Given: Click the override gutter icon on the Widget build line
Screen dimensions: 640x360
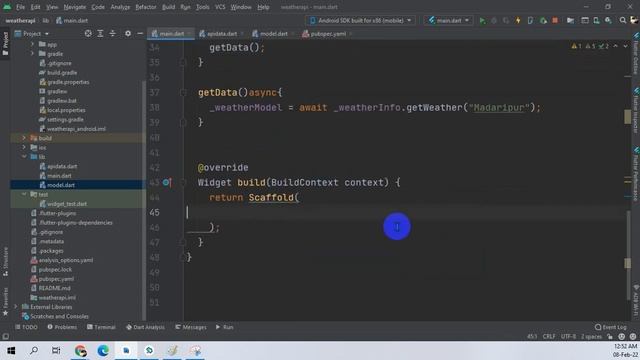Looking at the screenshot, I should [167, 182].
